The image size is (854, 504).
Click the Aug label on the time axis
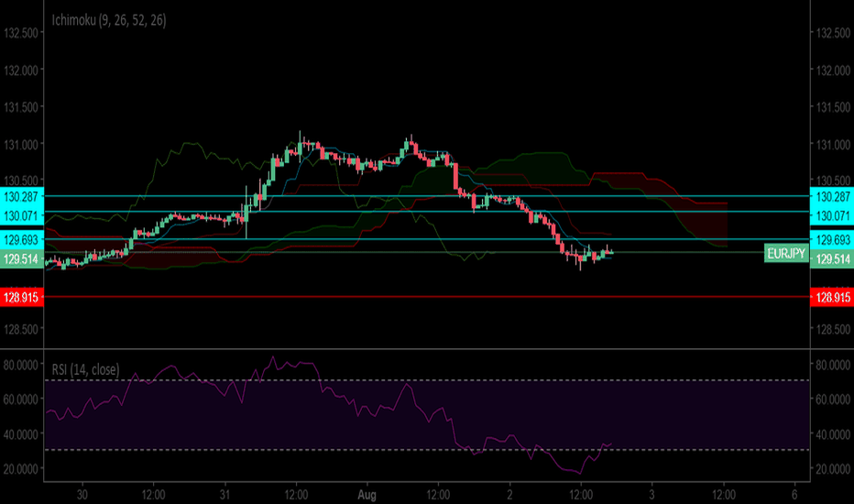point(367,495)
